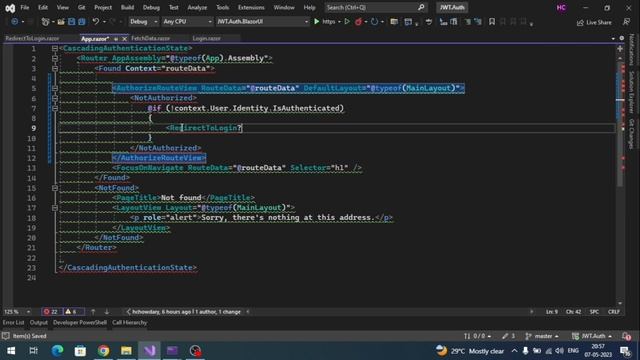Open File Explorer from taskbar

pos(126,351)
